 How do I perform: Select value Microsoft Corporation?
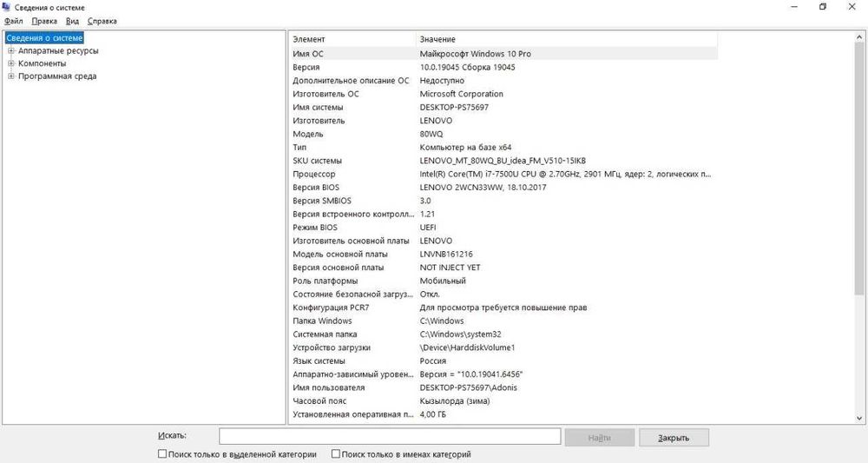click(461, 94)
